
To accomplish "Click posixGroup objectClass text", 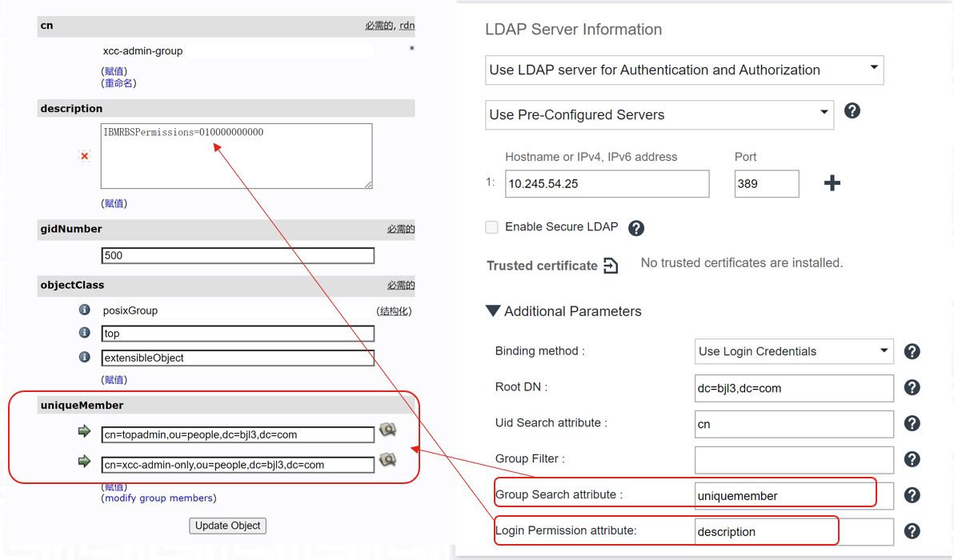I will pos(130,310).
